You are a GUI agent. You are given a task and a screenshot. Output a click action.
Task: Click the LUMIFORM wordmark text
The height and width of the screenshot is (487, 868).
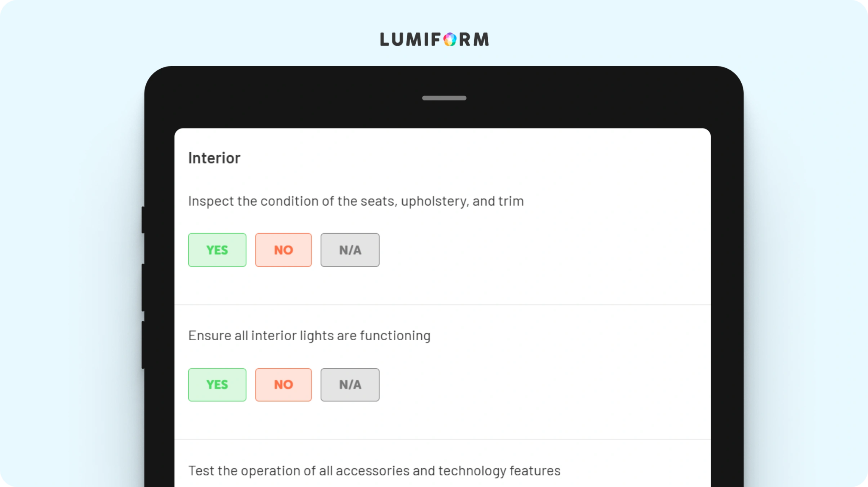point(434,39)
